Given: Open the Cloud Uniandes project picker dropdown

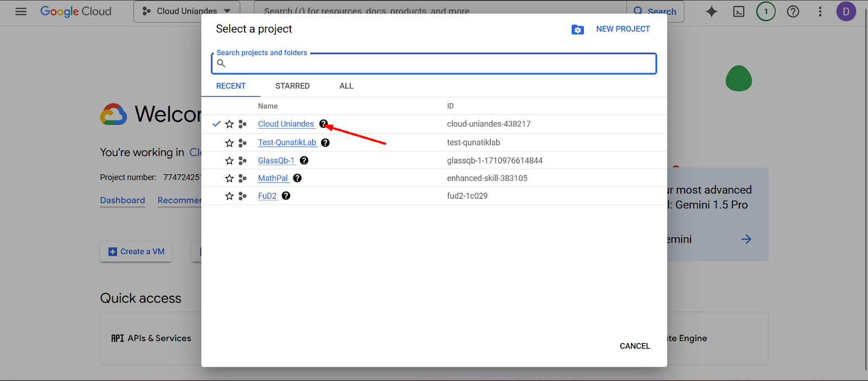Looking at the screenshot, I should (x=187, y=11).
